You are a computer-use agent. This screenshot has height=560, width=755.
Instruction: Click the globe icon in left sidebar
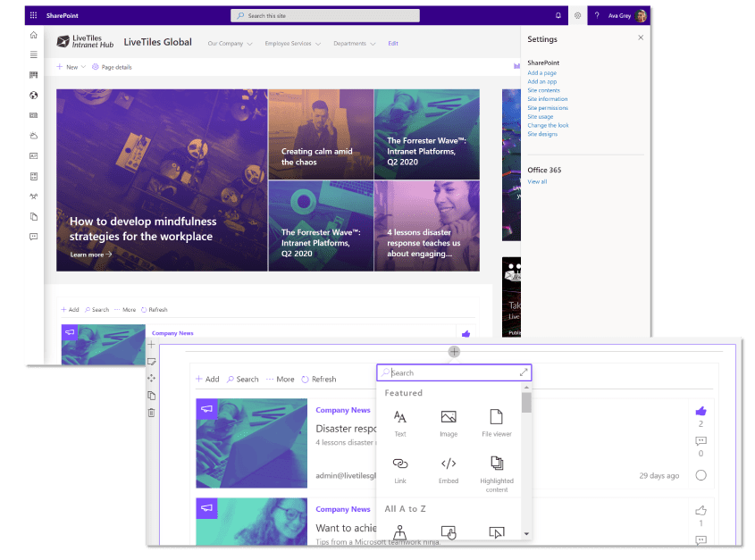point(34,96)
